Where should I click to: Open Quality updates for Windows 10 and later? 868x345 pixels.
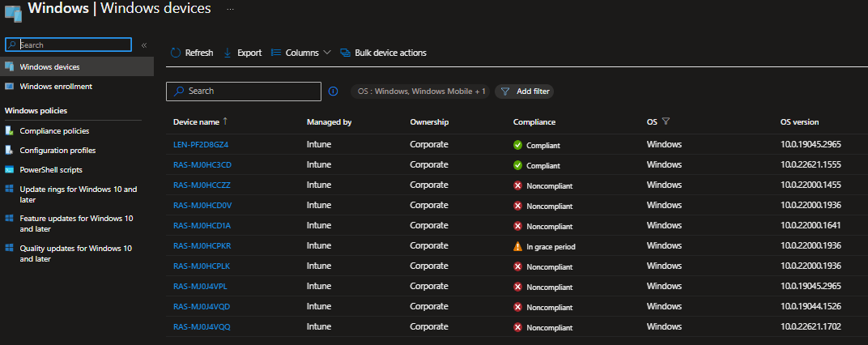pos(76,253)
